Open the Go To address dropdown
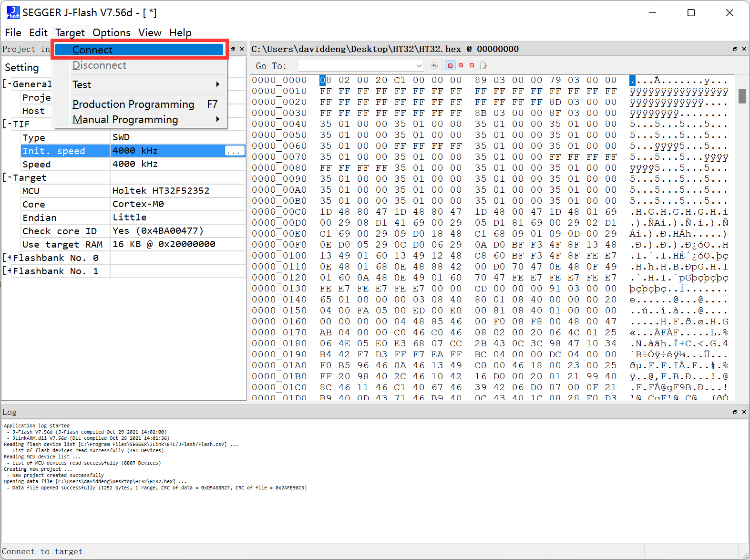 419,66
